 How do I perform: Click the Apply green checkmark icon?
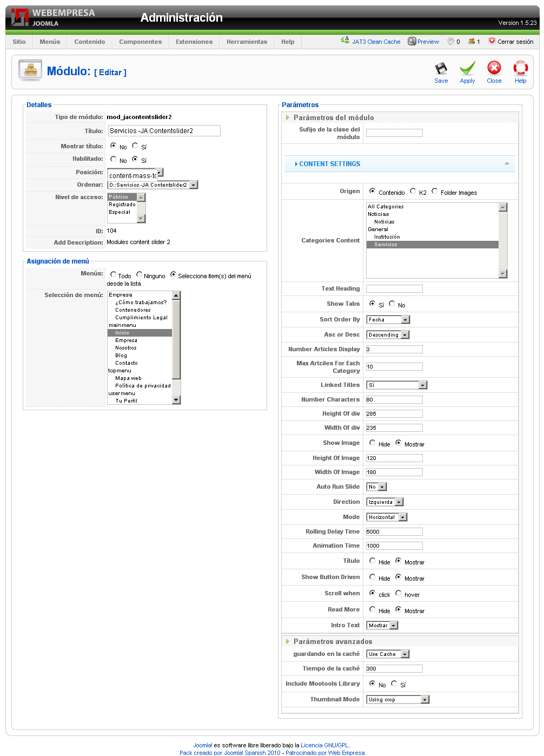tap(467, 68)
